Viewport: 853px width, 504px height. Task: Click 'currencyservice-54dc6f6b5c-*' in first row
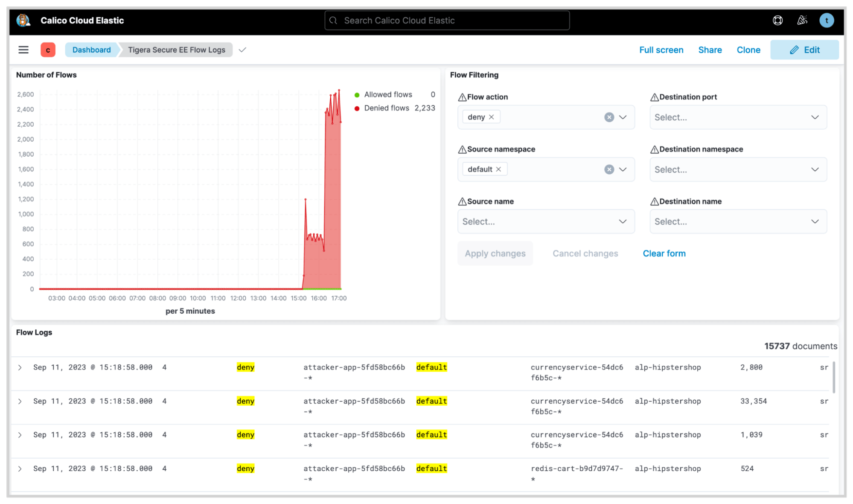coord(576,373)
